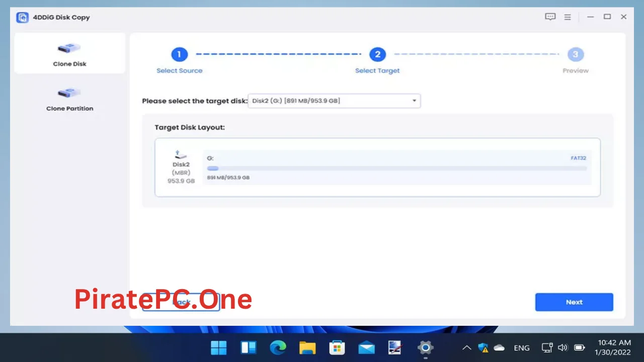The image size is (644, 362).
Task: Open File Explorer from taskbar
Action: tap(307, 347)
